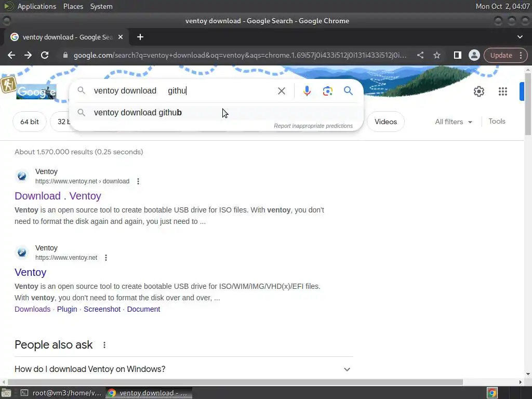Viewport: 532px width, 399px height.
Task: Start voice search with the microphone
Action: click(307, 91)
